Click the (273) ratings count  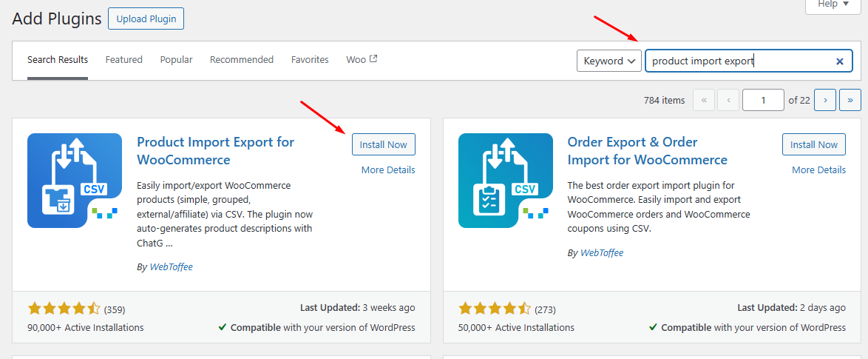[545, 309]
